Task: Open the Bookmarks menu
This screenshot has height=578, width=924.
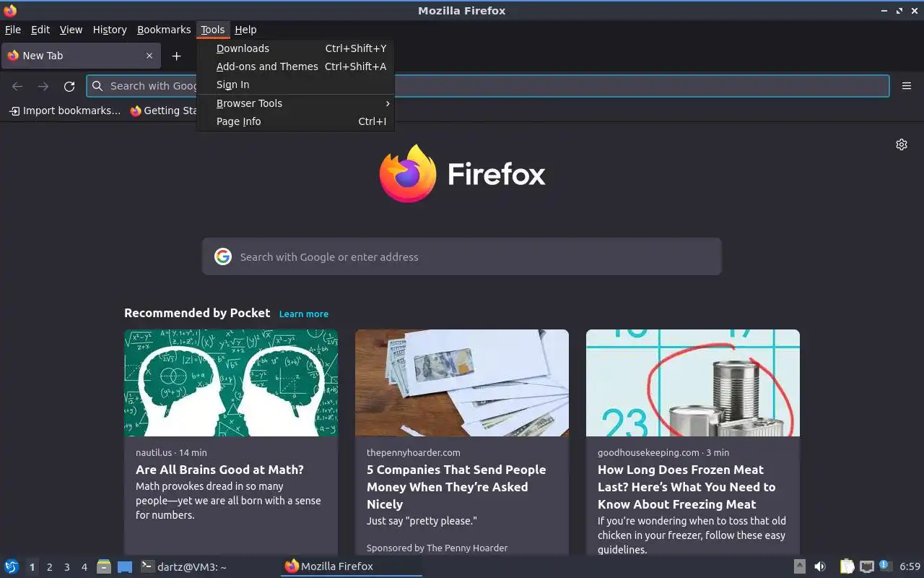Action: pyautogui.click(x=164, y=30)
